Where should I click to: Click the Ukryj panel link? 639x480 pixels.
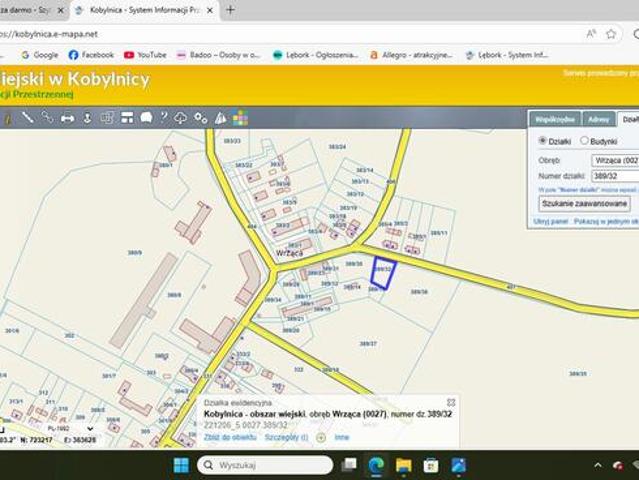(x=550, y=220)
